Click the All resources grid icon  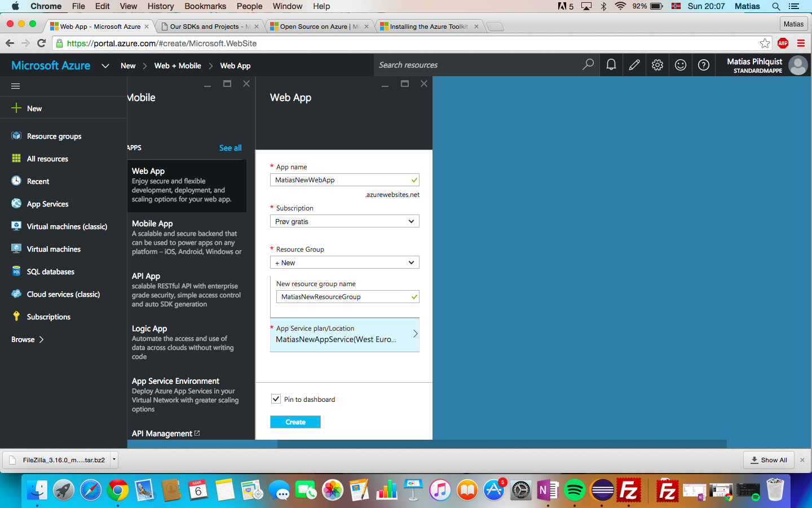(16, 158)
